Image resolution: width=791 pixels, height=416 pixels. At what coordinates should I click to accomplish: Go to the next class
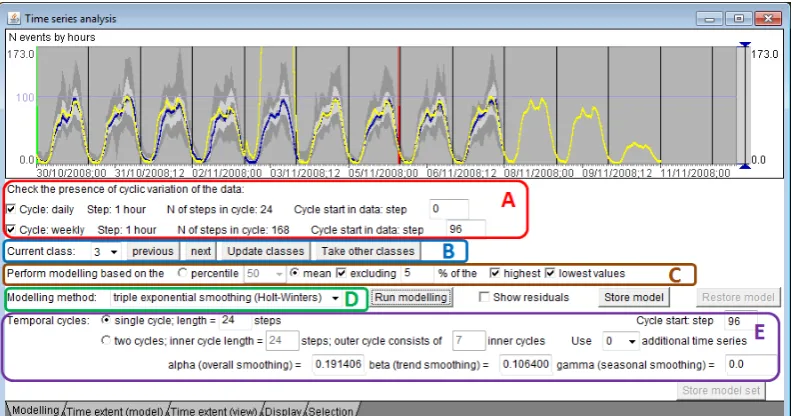[x=201, y=251]
